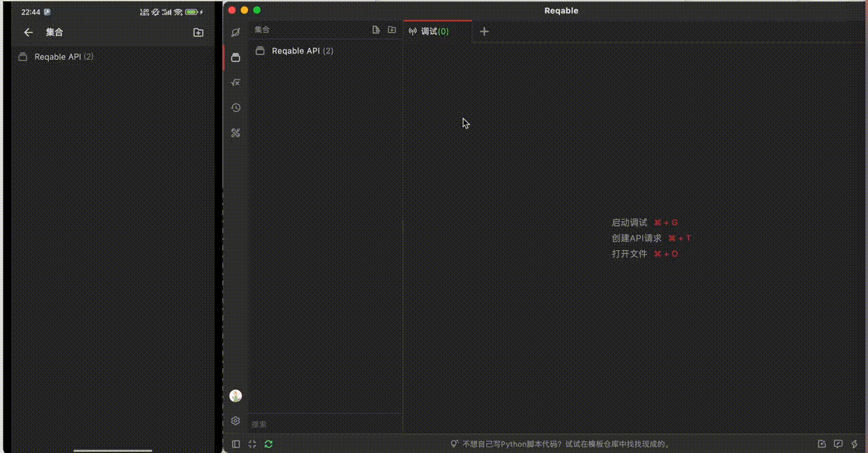Click the green sync icon in the status bar
868x453 pixels.
(268, 444)
